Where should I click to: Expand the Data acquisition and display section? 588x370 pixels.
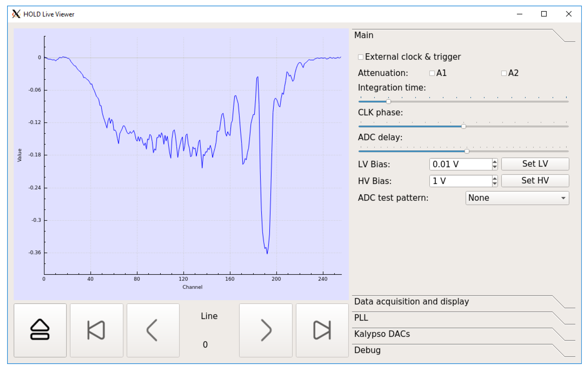pyautogui.click(x=411, y=301)
